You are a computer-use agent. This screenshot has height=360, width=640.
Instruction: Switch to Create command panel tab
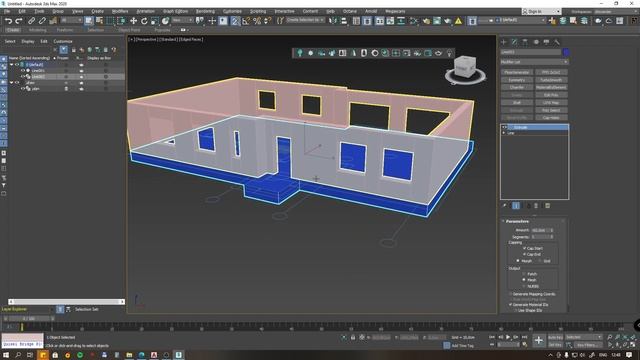(504, 42)
